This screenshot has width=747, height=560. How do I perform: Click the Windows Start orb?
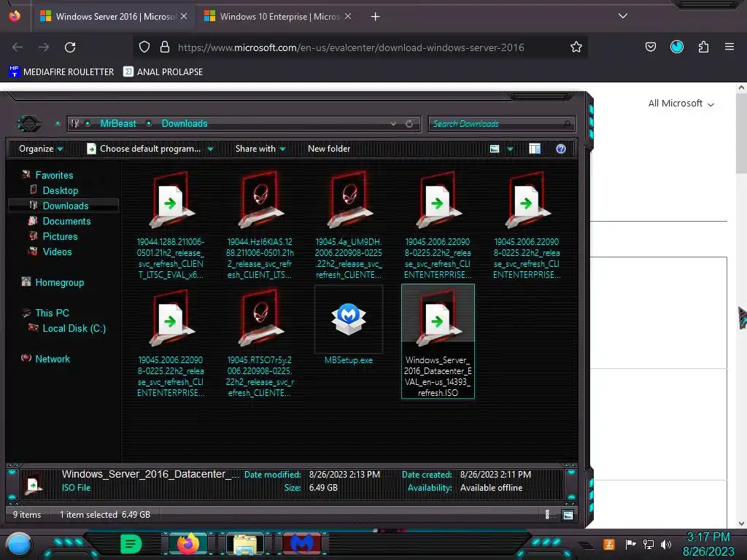[x=19, y=544]
